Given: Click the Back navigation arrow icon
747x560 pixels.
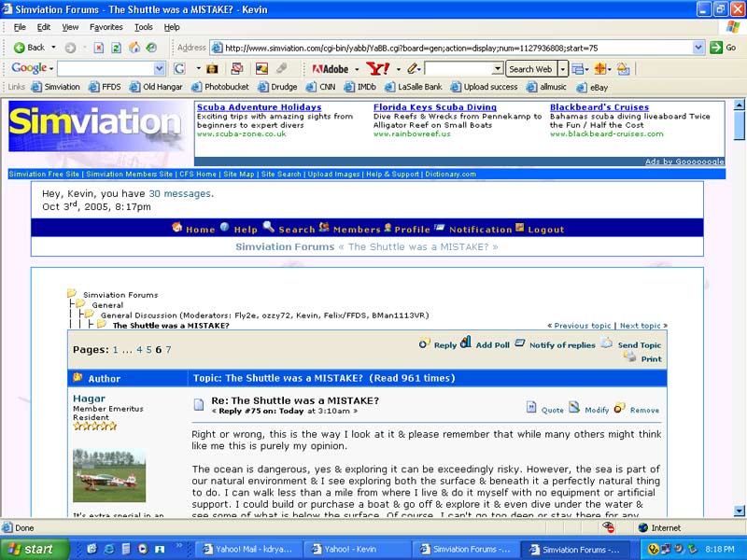Looking at the screenshot, I should coord(20,48).
